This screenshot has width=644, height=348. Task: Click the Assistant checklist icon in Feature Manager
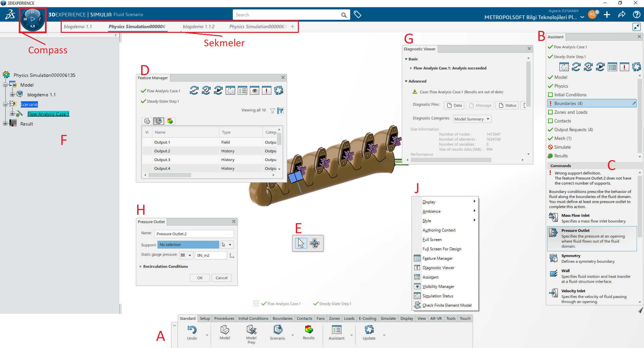coord(243,90)
